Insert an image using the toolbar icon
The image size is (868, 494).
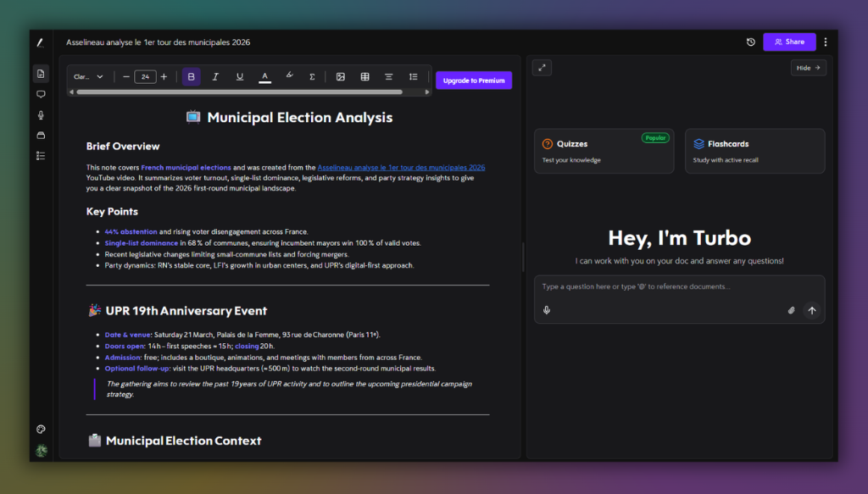[x=340, y=76]
